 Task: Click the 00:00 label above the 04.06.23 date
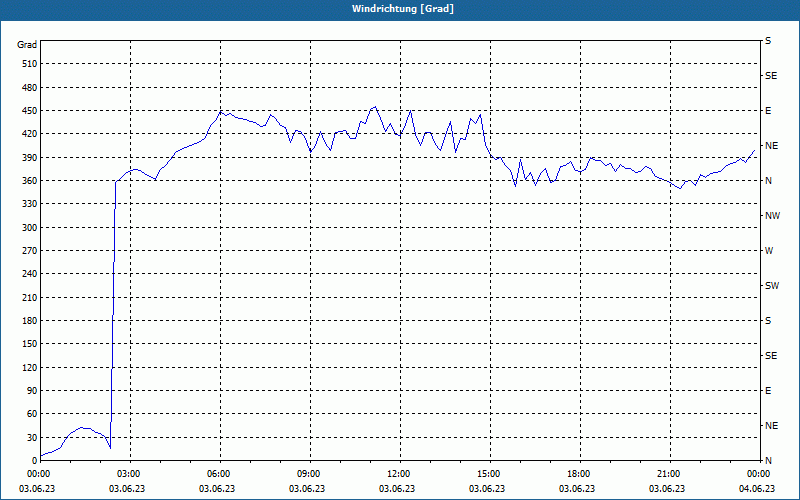[759, 474]
